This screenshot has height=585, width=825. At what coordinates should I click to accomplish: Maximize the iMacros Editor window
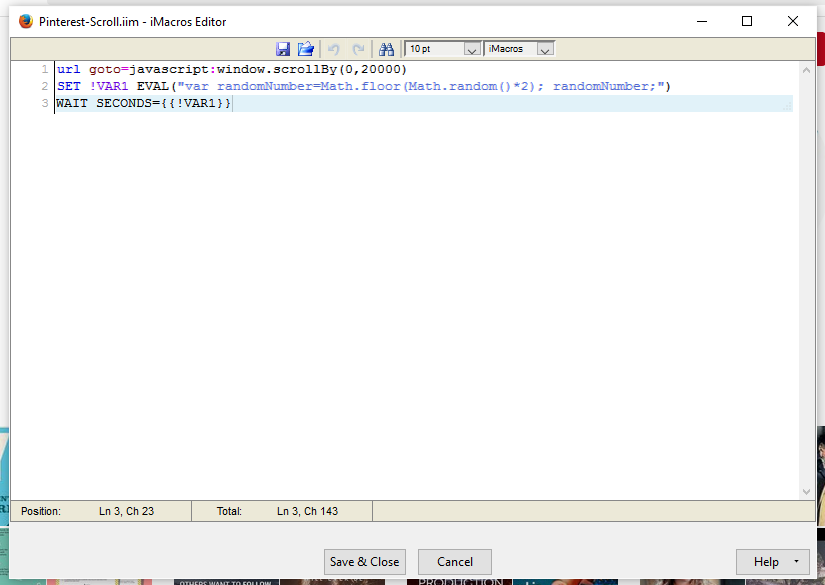(x=747, y=21)
